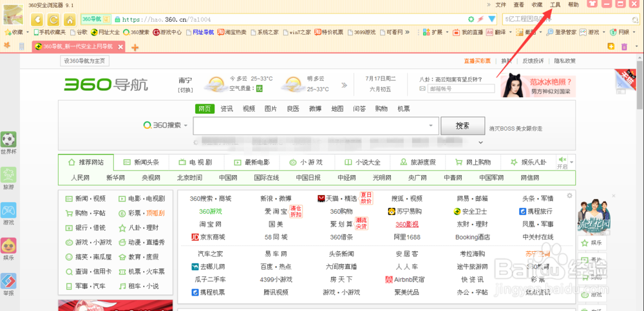Open the search input suggestions dropdown arrow
This screenshot has height=311, width=644.
pos(431,126)
